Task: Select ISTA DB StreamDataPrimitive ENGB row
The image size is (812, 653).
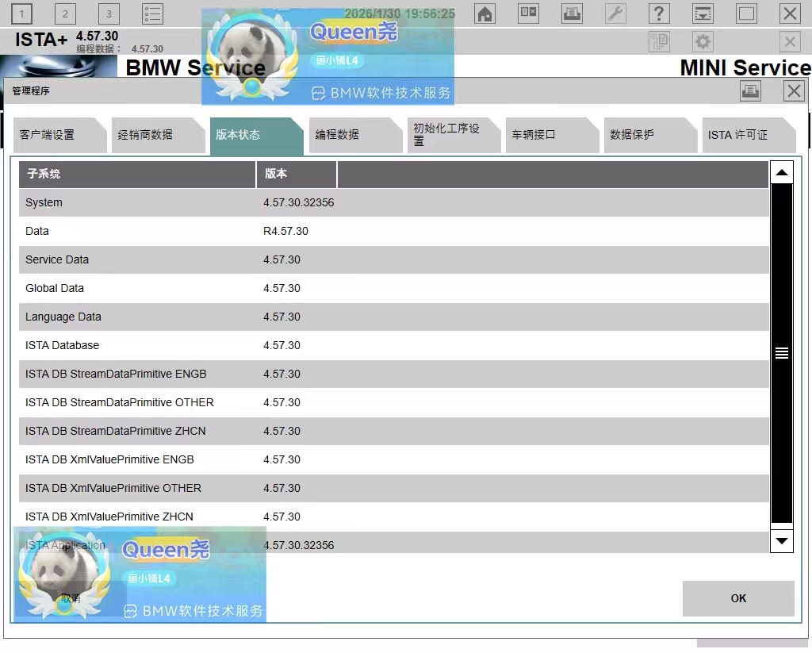Action: point(393,374)
